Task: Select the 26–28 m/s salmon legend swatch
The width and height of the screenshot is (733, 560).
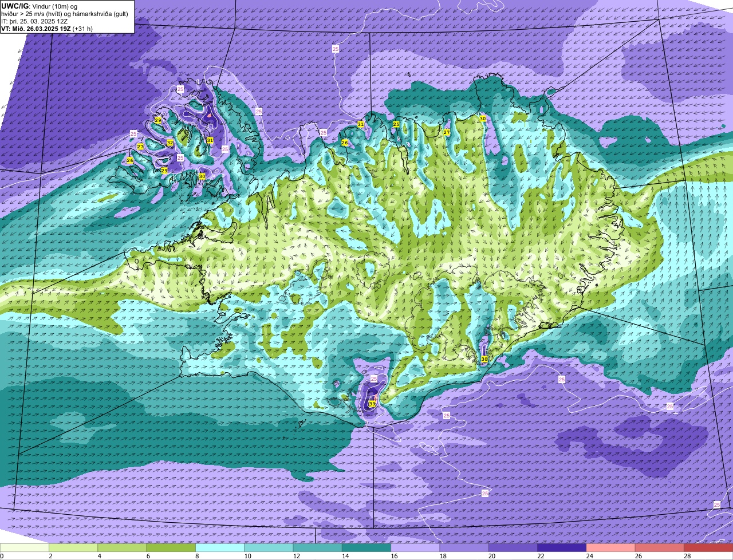Action: [x=660, y=548]
